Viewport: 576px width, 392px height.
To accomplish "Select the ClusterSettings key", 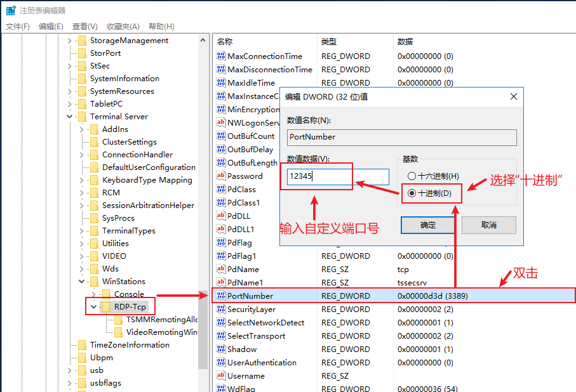I will click(x=130, y=142).
